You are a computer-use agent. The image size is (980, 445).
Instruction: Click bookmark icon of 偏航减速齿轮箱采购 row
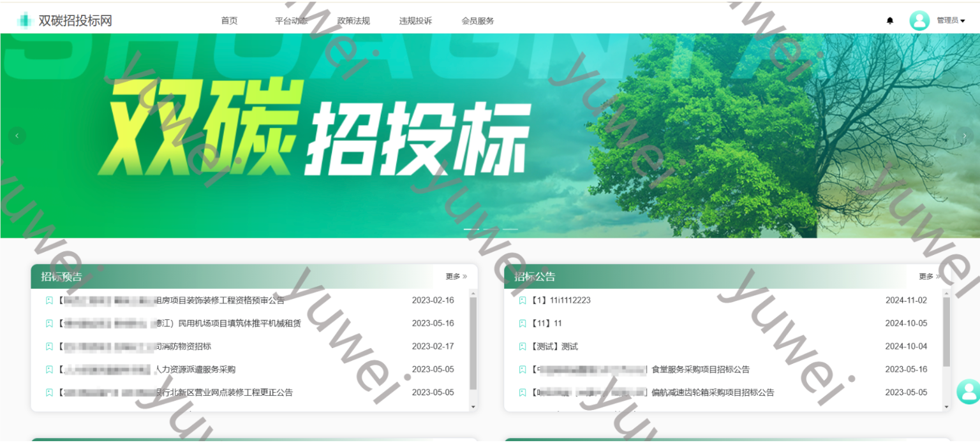pyautogui.click(x=523, y=392)
